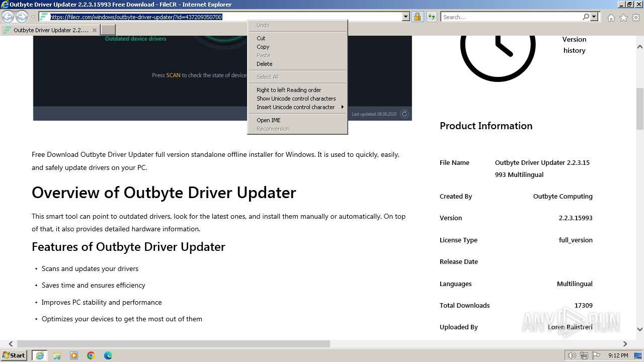Go back with the browser Back arrow

[8, 17]
